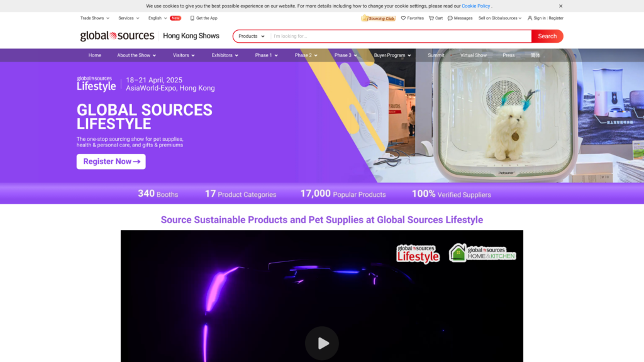Expand the About the Show menu
The image size is (644, 362).
[x=136, y=55]
